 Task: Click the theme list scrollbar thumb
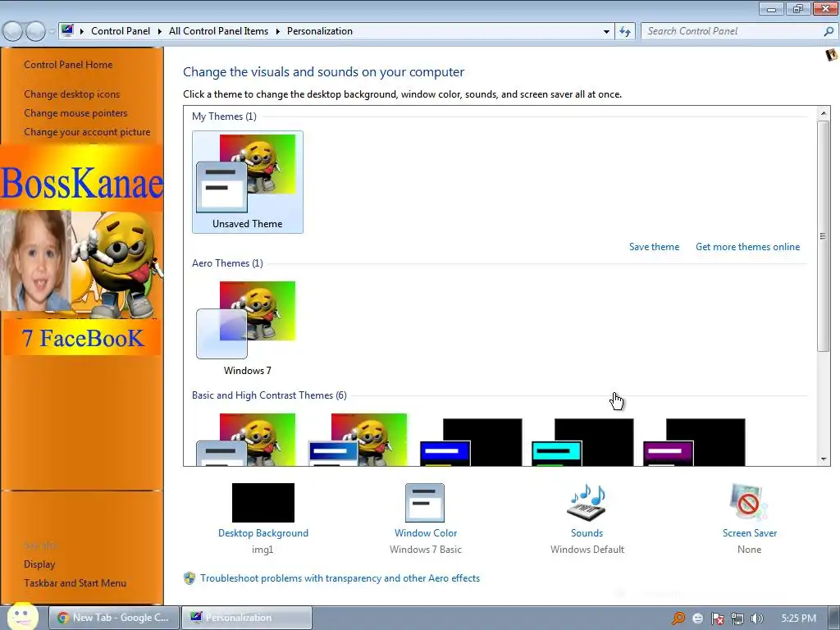point(823,236)
